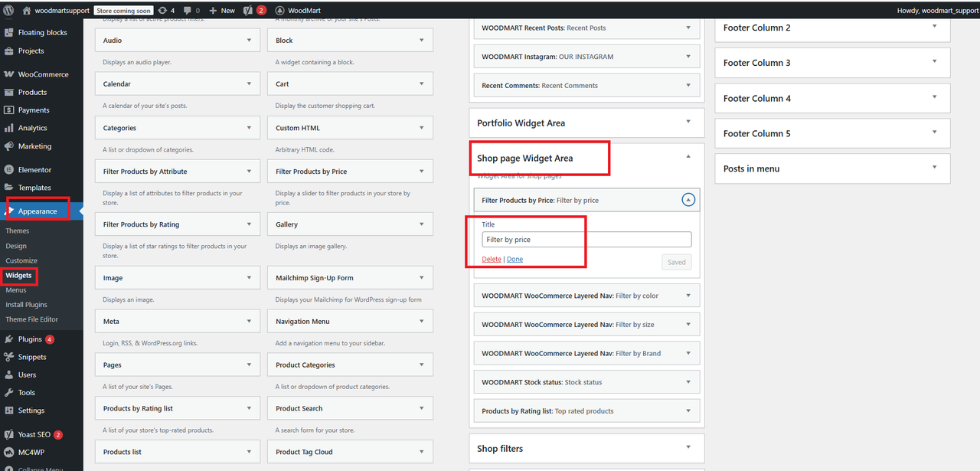Click Howdy, woodmart_support account link
980x471 pixels.
pos(937,11)
